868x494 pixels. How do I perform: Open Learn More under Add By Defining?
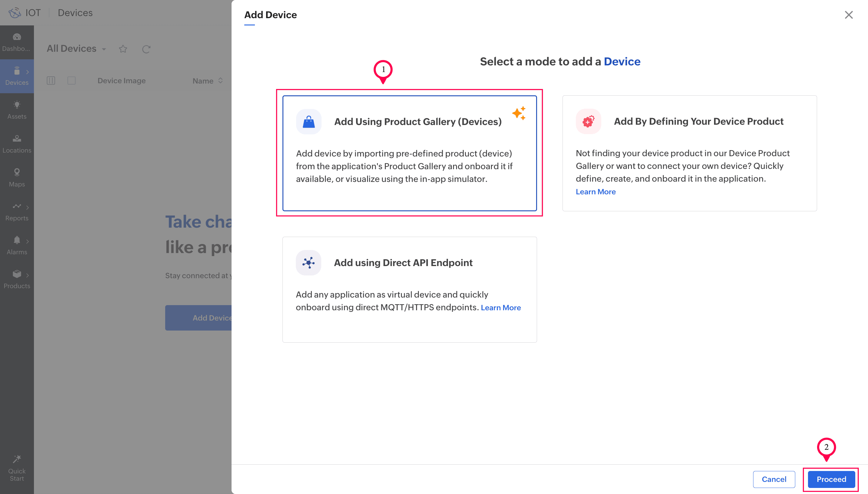(595, 192)
